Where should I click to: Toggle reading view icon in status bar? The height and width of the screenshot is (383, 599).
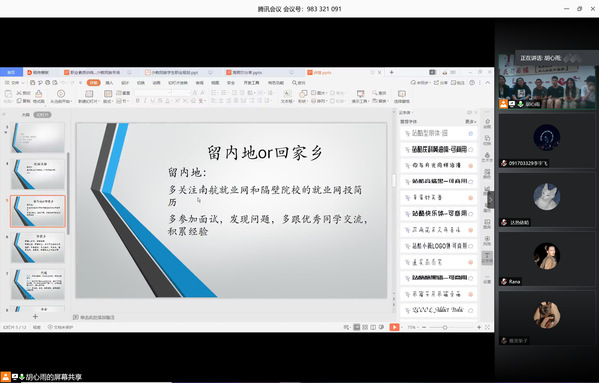point(373,327)
